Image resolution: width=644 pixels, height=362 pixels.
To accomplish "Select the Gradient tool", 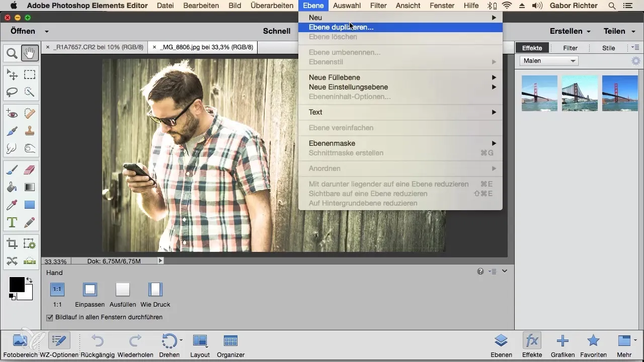I will [30, 188].
